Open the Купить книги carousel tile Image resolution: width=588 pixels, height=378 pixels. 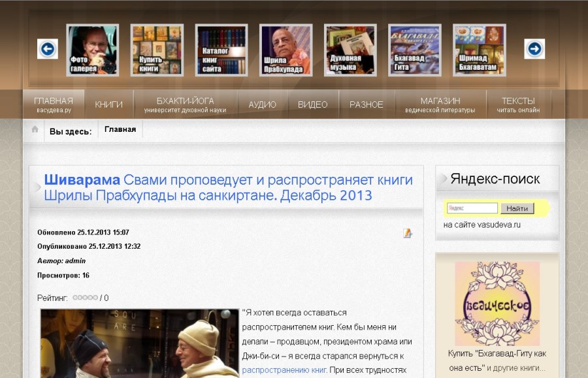click(x=157, y=50)
